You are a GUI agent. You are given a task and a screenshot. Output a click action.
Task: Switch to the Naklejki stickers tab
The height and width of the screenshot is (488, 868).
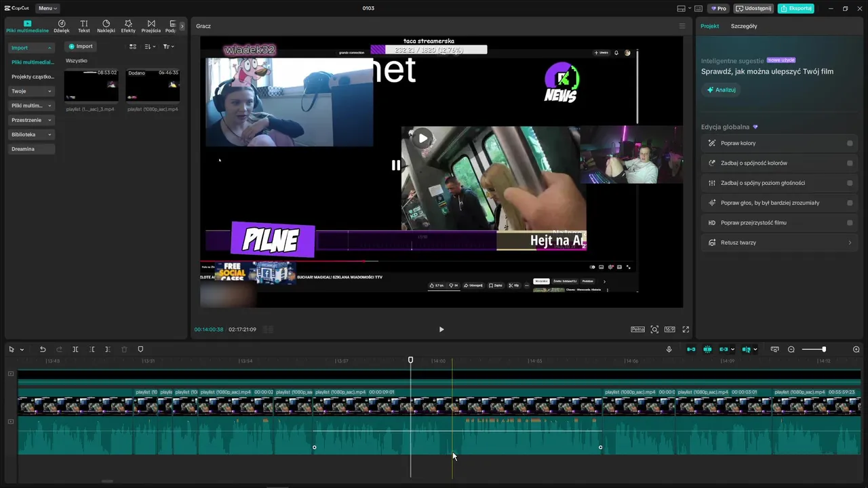(106, 26)
